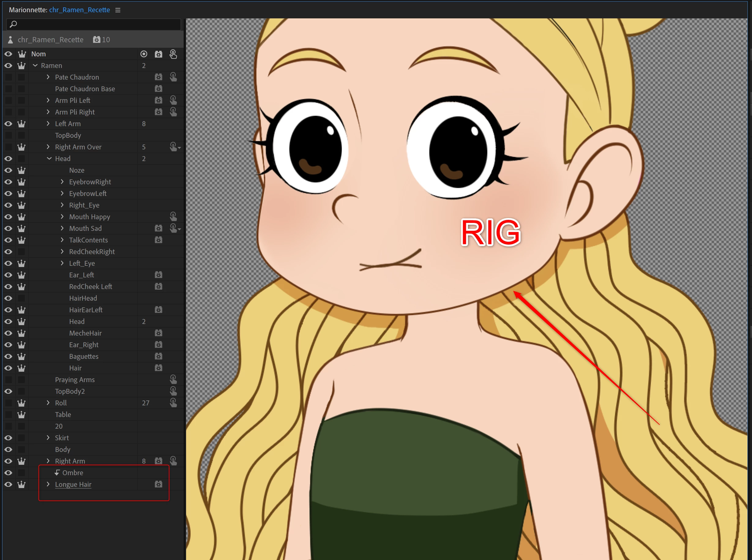Click trigger icon on Right Arm Over row
Screen dimensions: 752x560
tap(174, 147)
